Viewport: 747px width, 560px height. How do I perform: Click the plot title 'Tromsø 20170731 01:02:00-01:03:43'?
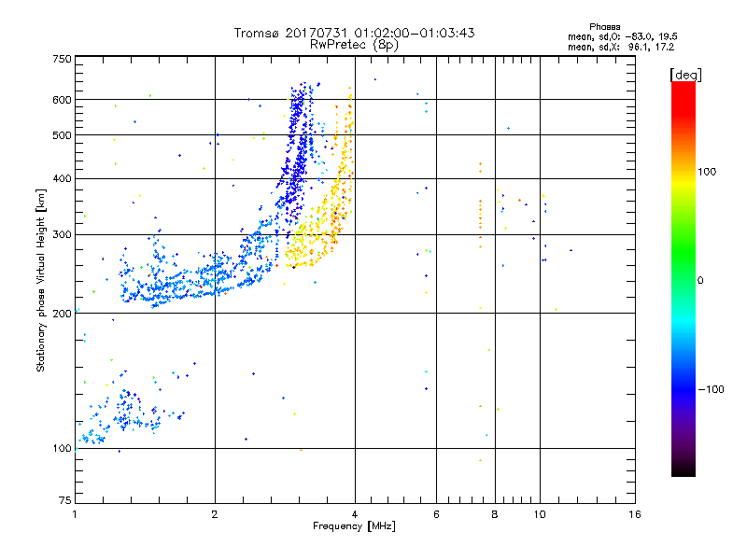[x=354, y=33]
